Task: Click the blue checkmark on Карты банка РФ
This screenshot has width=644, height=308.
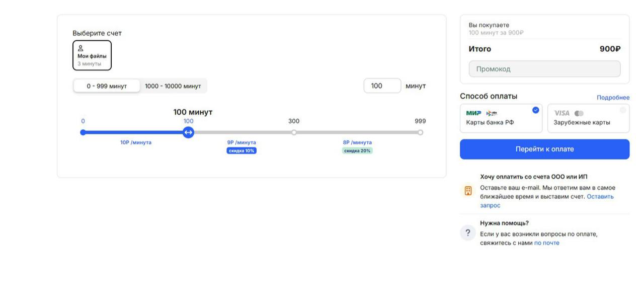Action: [x=535, y=110]
